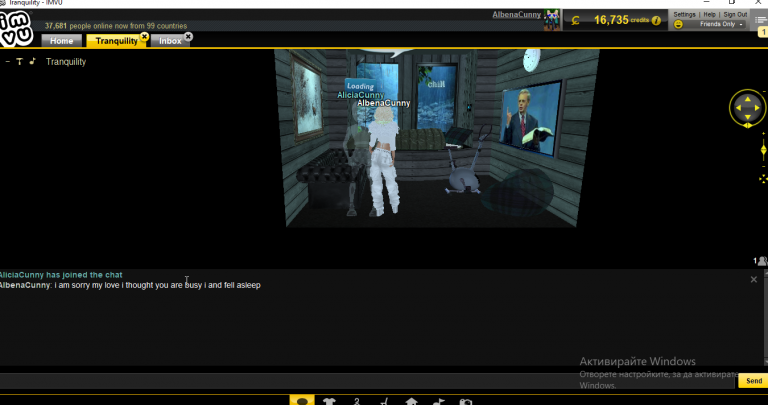Open the AlbenaCunny avatar picture
The image size is (768, 405).
tap(552, 20)
